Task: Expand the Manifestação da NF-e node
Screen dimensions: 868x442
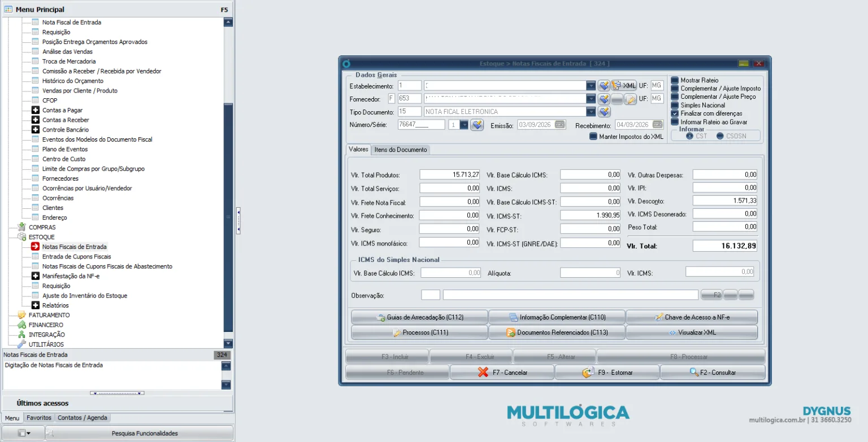Action: (35, 276)
